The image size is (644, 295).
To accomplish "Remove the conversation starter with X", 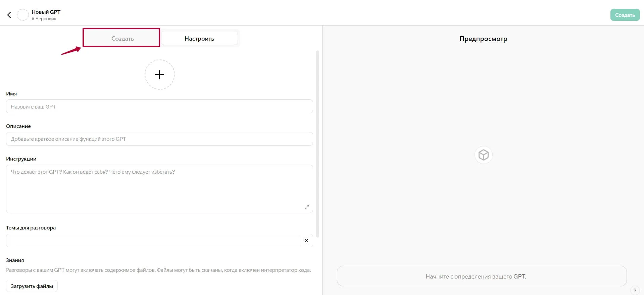I will coord(306,241).
